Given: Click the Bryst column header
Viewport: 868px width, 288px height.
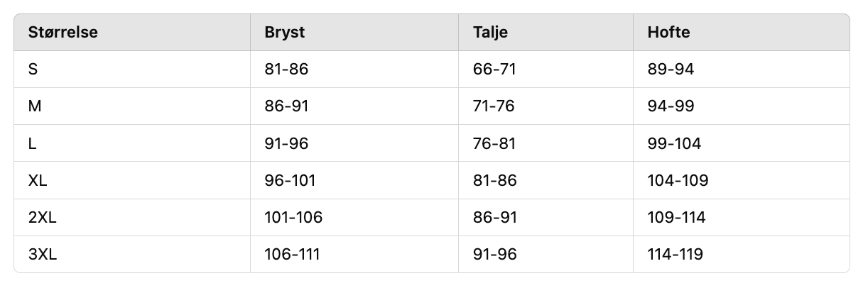Looking at the screenshot, I should (x=284, y=33).
